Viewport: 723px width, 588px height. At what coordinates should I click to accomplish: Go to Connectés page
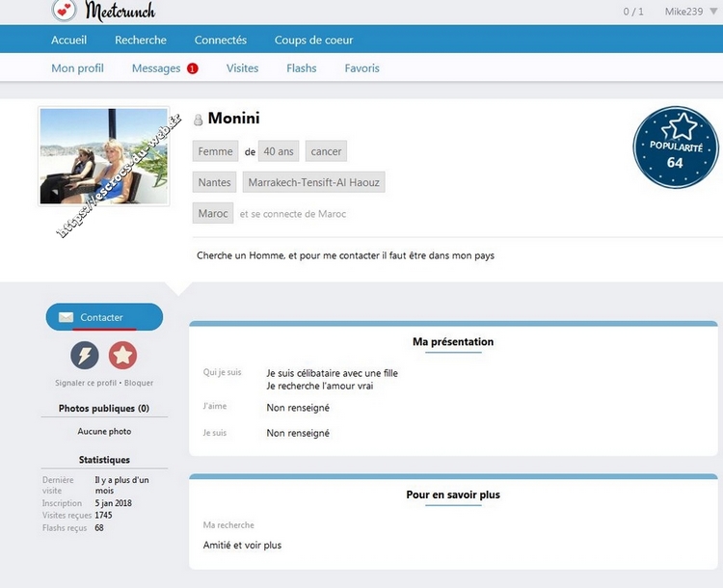point(221,40)
